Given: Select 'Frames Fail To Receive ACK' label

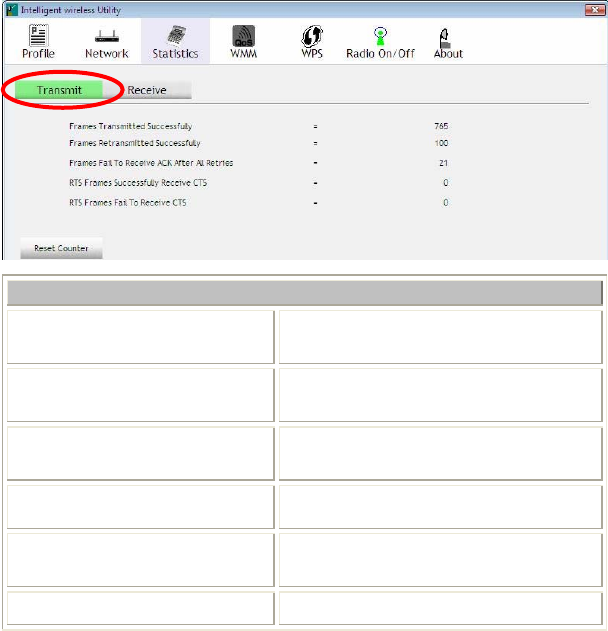Looking at the screenshot, I should pyautogui.click(x=151, y=163).
